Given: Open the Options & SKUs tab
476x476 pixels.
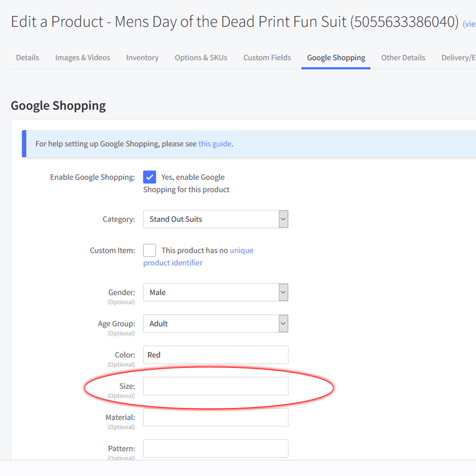Looking at the screenshot, I should (x=201, y=58).
